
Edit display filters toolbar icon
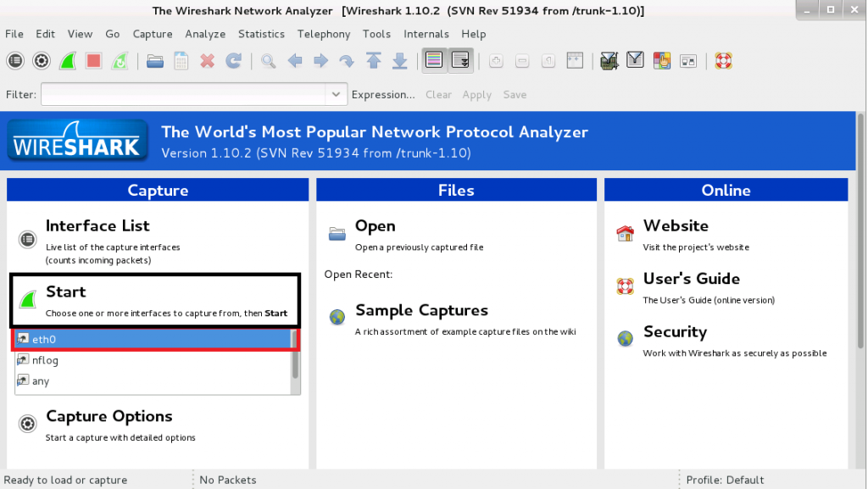(x=635, y=59)
